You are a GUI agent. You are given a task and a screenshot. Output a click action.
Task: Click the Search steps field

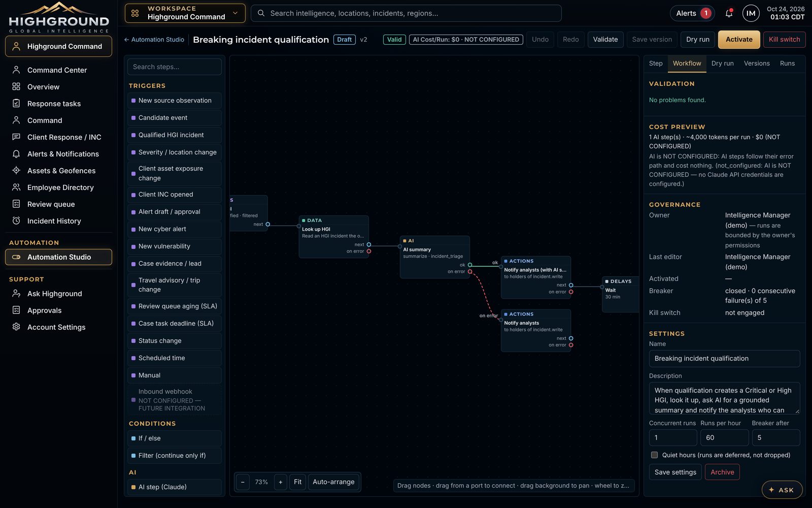click(x=175, y=67)
